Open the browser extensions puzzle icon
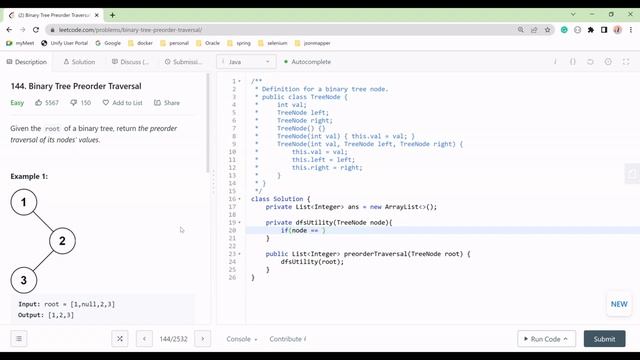Image resolution: width=640 pixels, height=360 pixels. (591, 30)
